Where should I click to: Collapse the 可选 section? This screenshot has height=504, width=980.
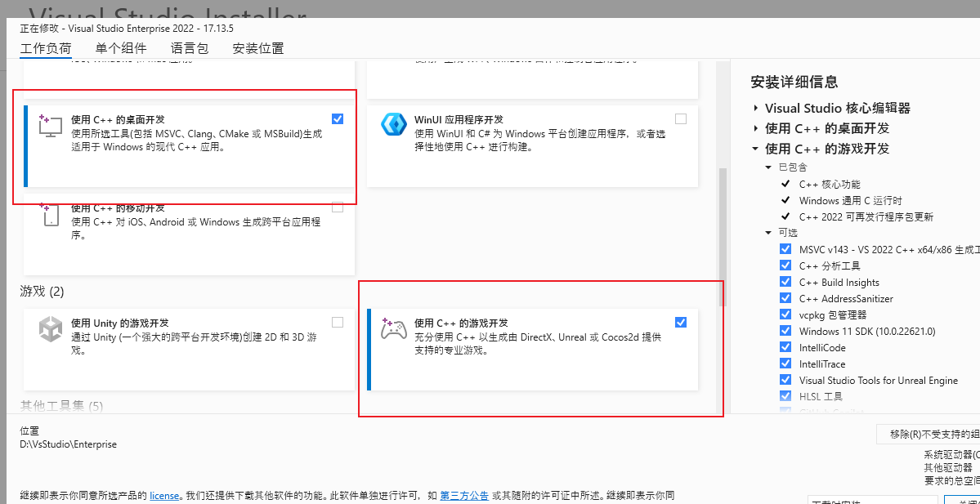click(x=769, y=232)
